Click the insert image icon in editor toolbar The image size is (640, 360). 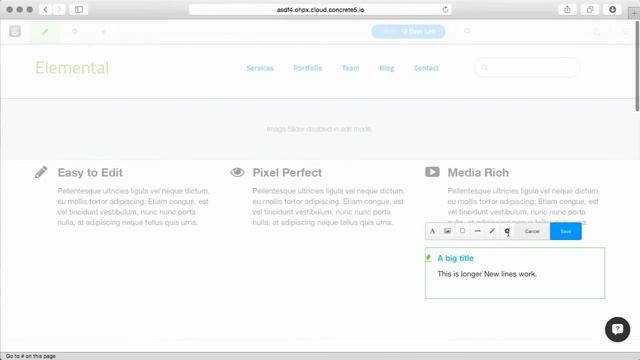pyautogui.click(x=447, y=231)
